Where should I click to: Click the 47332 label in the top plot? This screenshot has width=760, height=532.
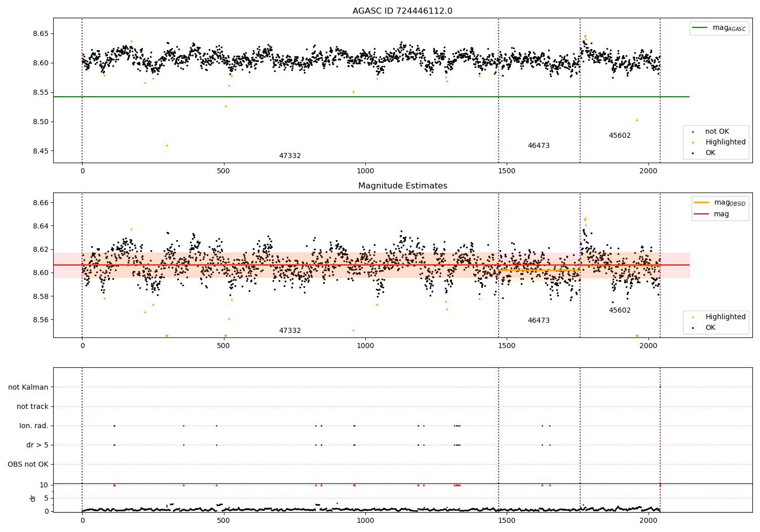point(290,156)
